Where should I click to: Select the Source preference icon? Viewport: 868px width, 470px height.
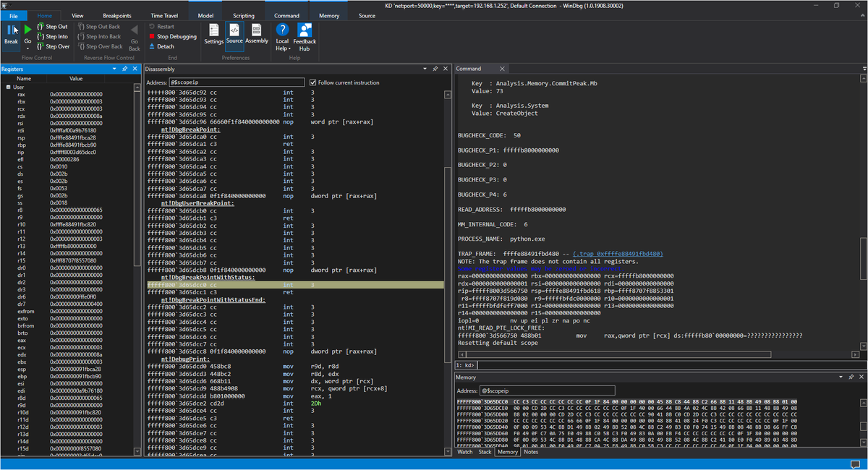coord(234,30)
